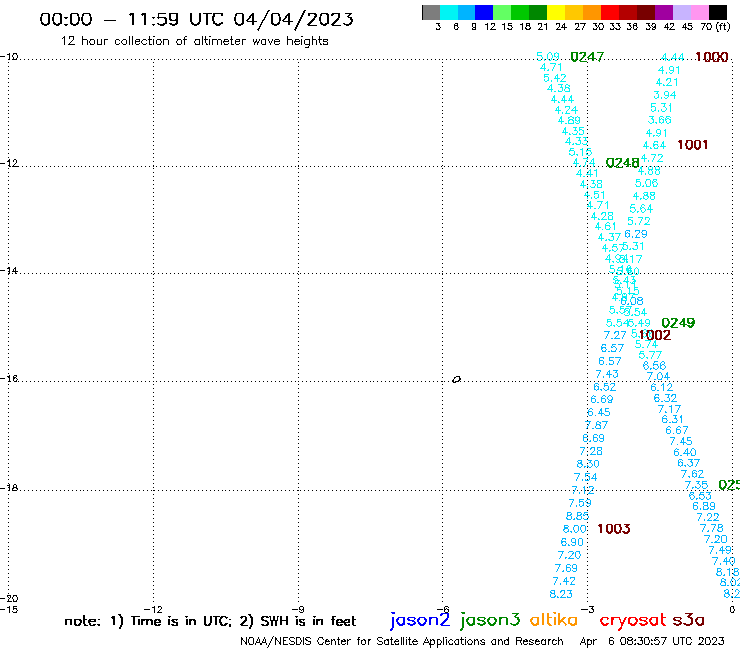Click the black 70 ft legend swatch
The image size is (740, 650).
click(718, 12)
